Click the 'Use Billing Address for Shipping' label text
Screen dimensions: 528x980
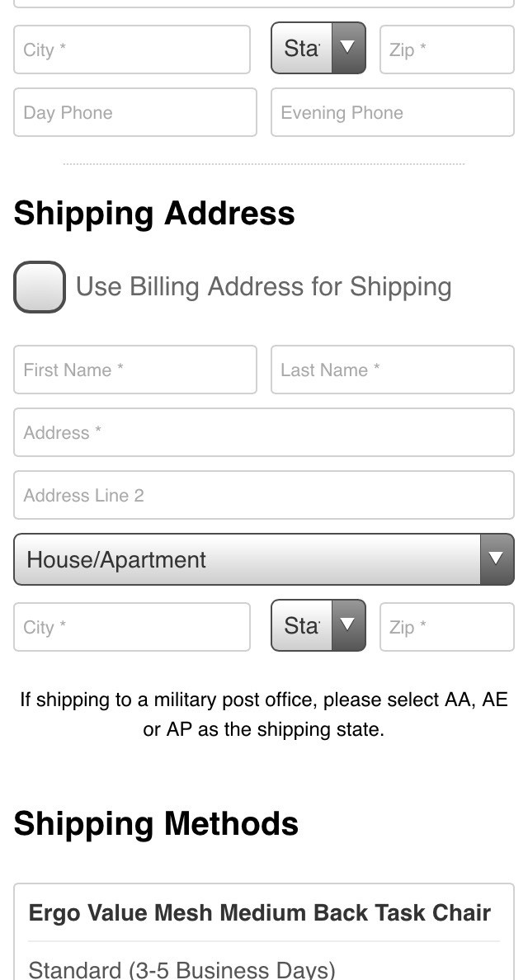pyautogui.click(x=263, y=287)
